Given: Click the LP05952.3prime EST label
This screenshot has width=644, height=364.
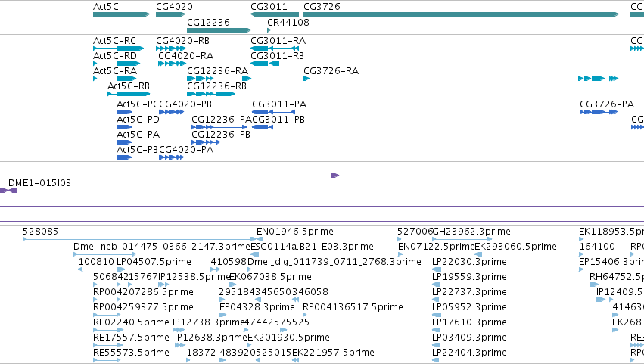Looking at the screenshot, I should [469, 308].
